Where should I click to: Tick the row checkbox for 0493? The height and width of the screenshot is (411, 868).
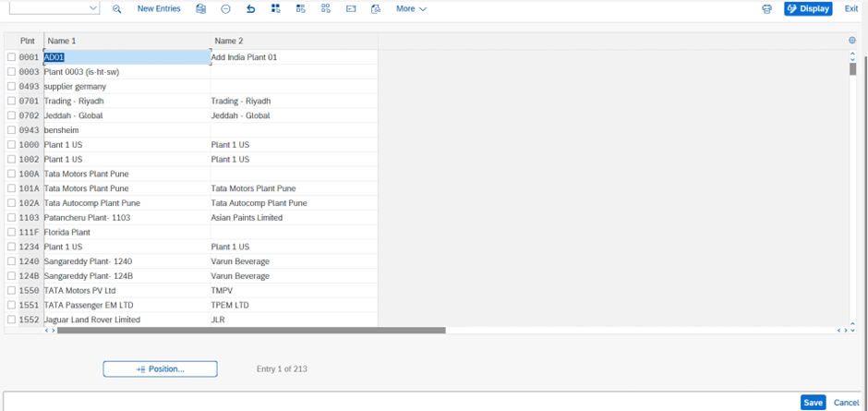coord(12,87)
